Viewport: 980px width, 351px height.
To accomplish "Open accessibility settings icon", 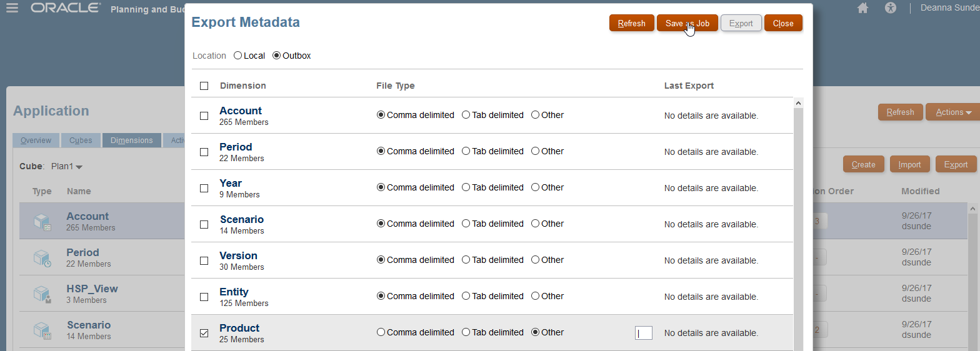I will pyautogui.click(x=891, y=8).
